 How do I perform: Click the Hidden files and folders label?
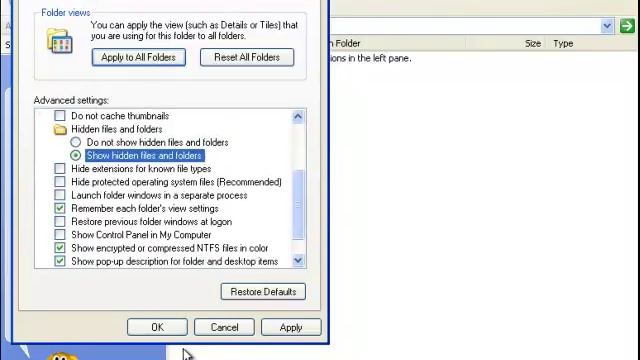click(117, 129)
